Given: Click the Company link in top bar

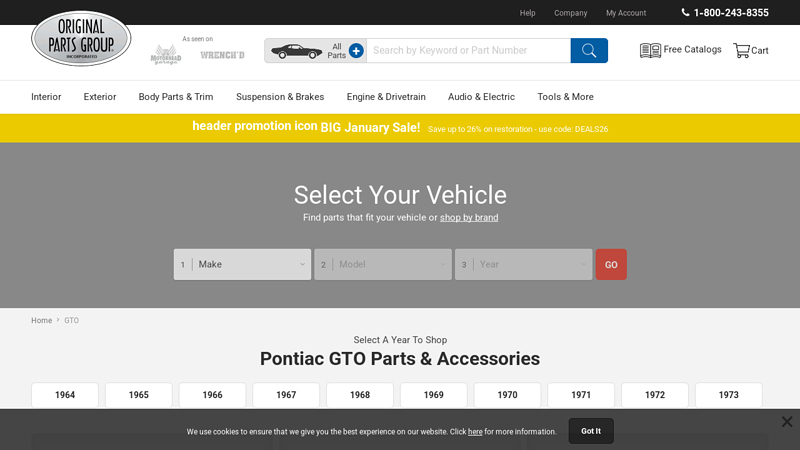Looking at the screenshot, I should tap(570, 13).
